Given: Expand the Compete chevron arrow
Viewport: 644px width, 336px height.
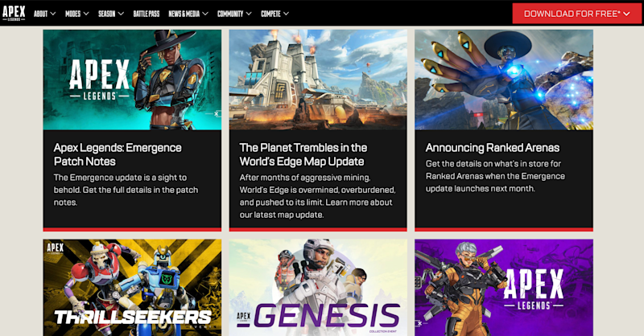Looking at the screenshot, I should tap(286, 14).
